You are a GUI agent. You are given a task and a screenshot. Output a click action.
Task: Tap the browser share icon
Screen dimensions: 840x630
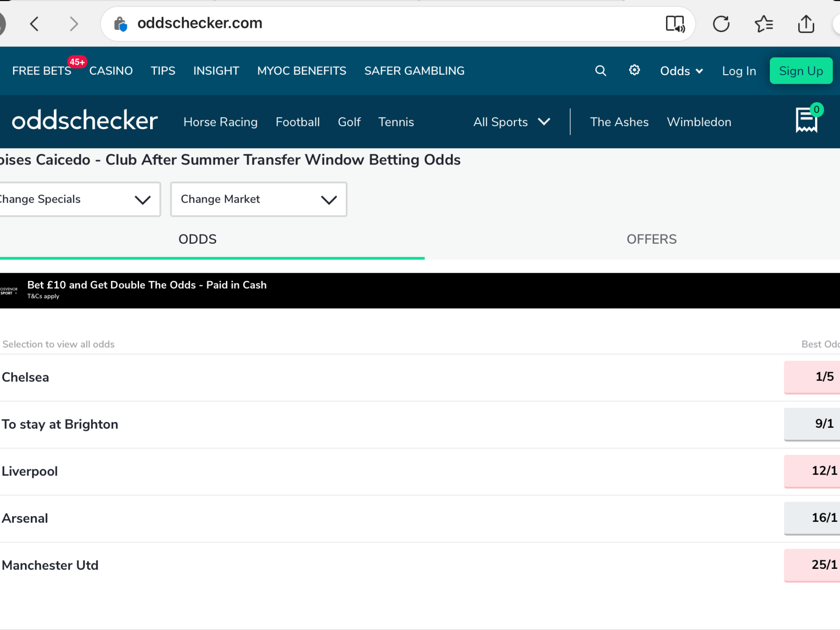[806, 24]
